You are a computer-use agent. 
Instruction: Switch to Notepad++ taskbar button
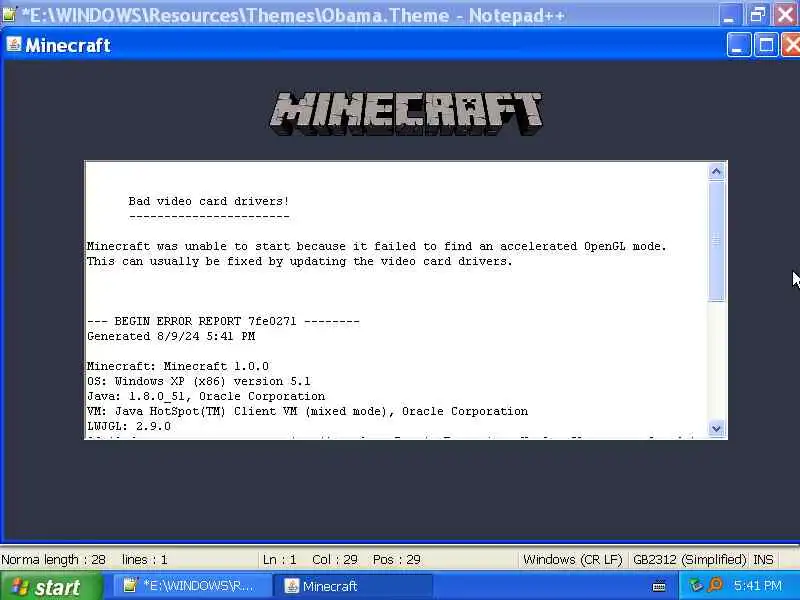(x=191, y=586)
